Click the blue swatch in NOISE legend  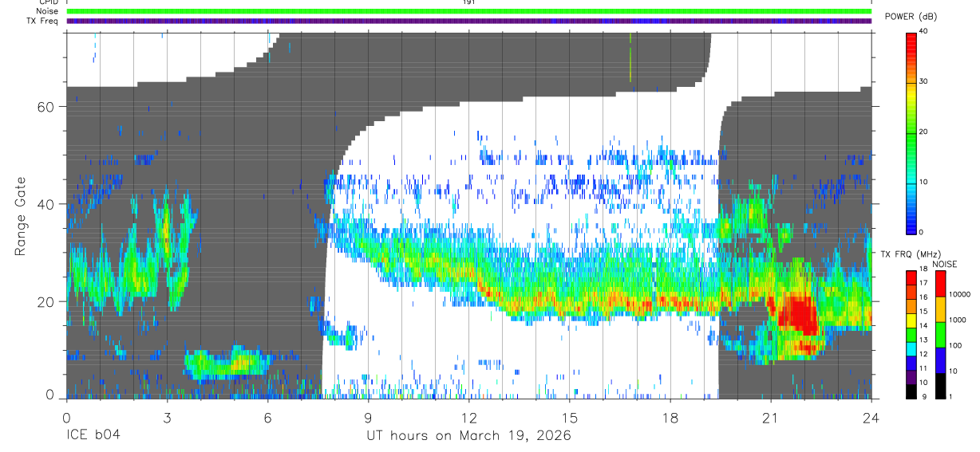click(x=940, y=360)
